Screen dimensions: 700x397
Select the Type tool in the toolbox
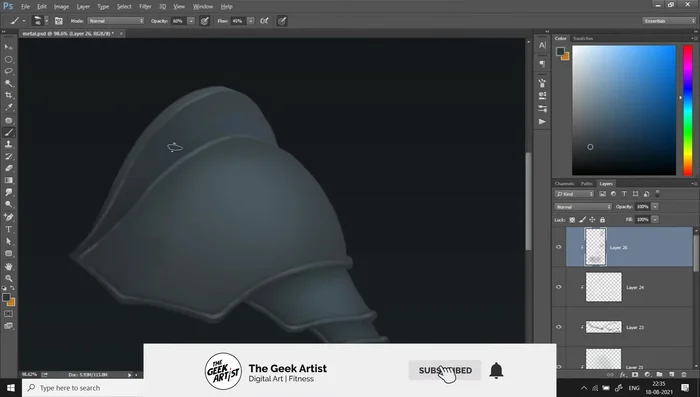tap(8, 229)
